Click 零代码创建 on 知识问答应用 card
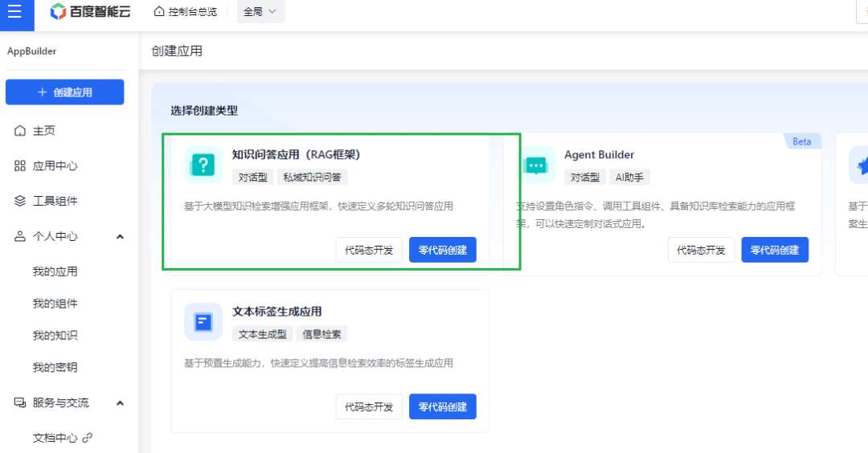Screen dimensions: 868x453 point(442,250)
